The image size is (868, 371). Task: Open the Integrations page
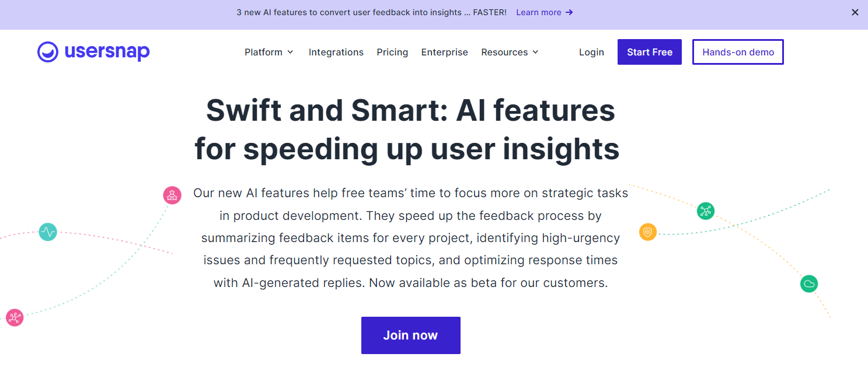[336, 52]
